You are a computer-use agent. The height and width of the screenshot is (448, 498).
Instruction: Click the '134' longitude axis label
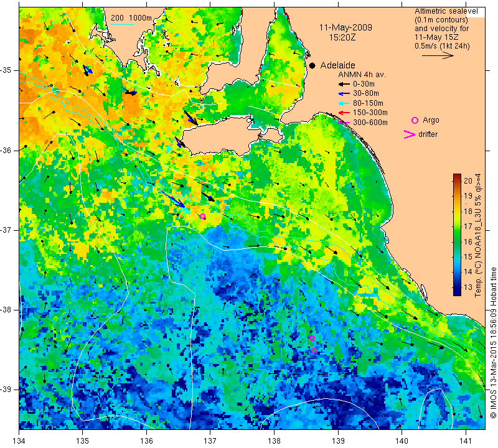click(x=19, y=441)
